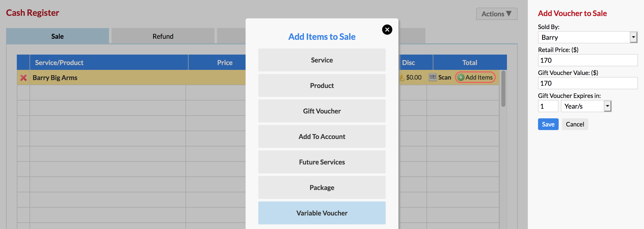Switch to the Refund tab
644x229 pixels.
[163, 36]
